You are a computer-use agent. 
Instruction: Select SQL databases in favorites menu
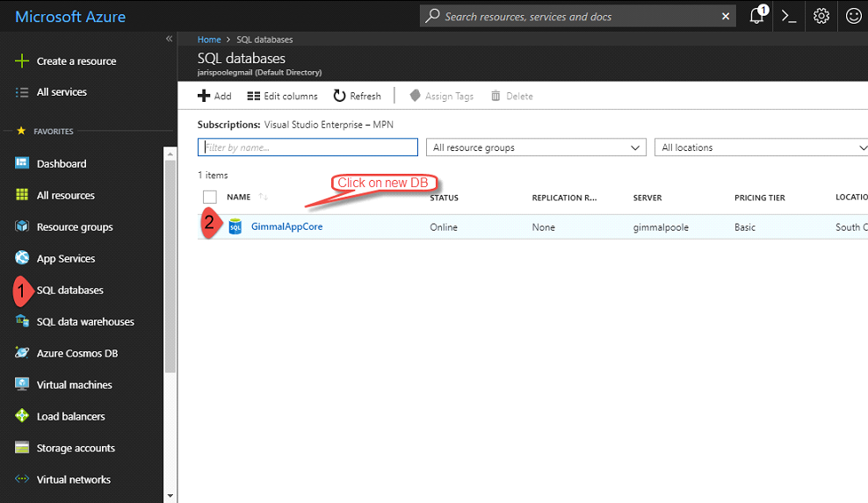[x=69, y=291]
